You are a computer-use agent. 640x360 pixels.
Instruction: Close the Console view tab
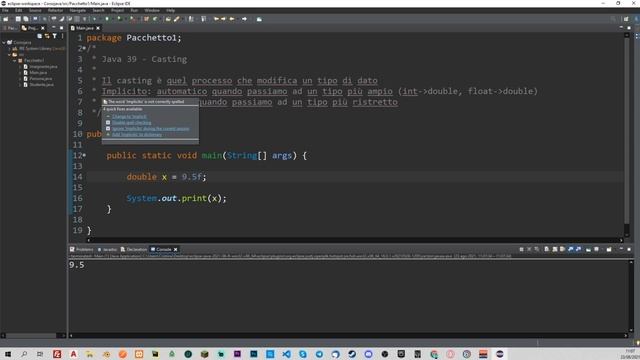(176, 249)
